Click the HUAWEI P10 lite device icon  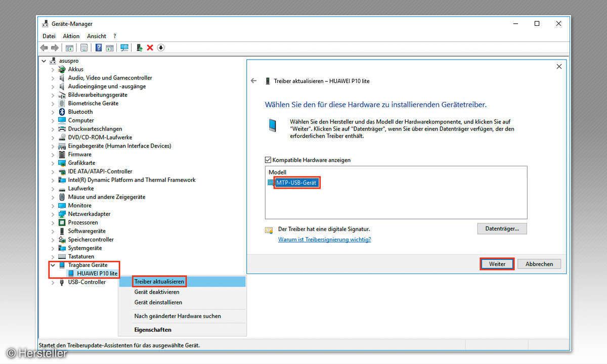[71, 274]
